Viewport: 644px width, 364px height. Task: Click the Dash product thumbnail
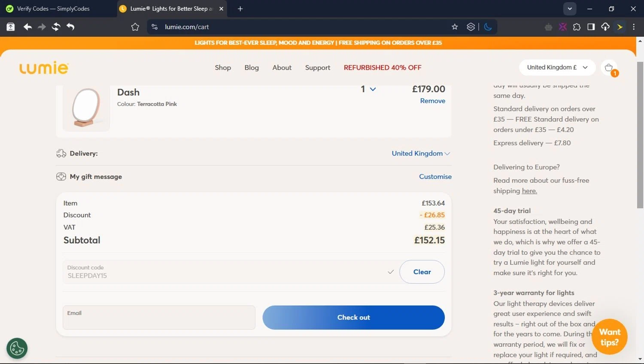click(x=86, y=107)
